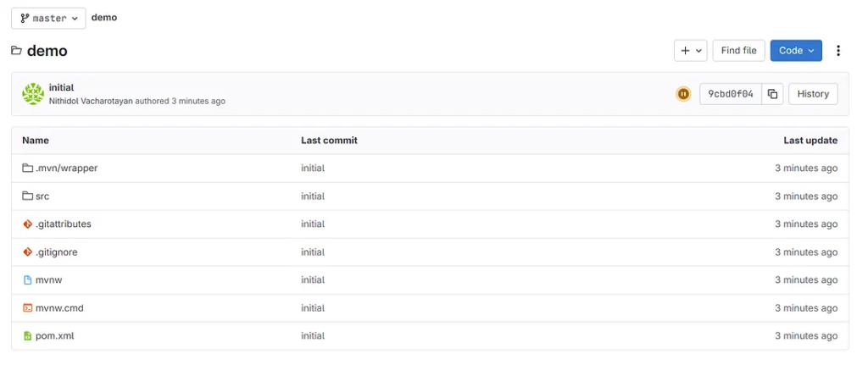868x365 pixels.
Task: Click the paused pipeline status icon
Action: pos(683,94)
